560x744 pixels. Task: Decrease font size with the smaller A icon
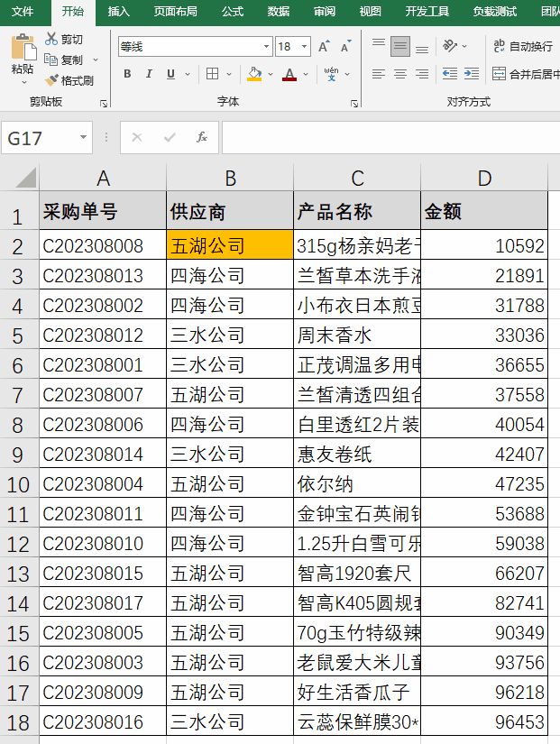(x=346, y=47)
